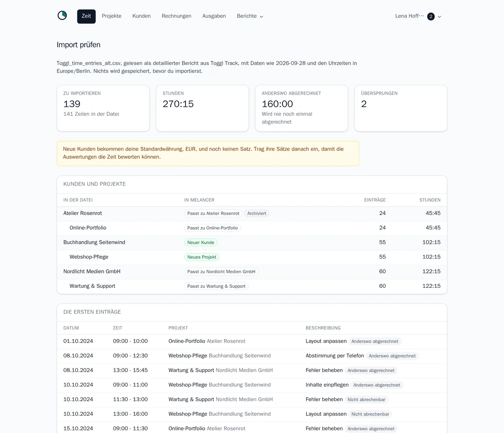Click the Lena Hoff user name

[x=409, y=16]
